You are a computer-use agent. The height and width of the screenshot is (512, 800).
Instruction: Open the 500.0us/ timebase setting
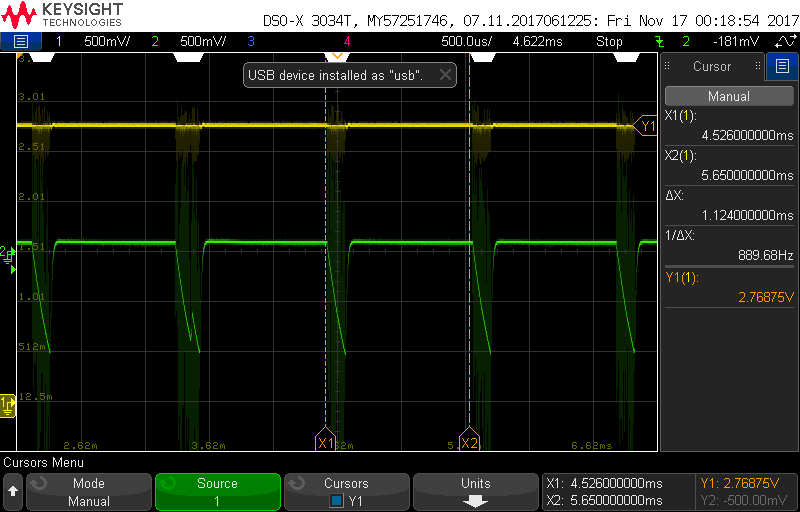(x=466, y=42)
